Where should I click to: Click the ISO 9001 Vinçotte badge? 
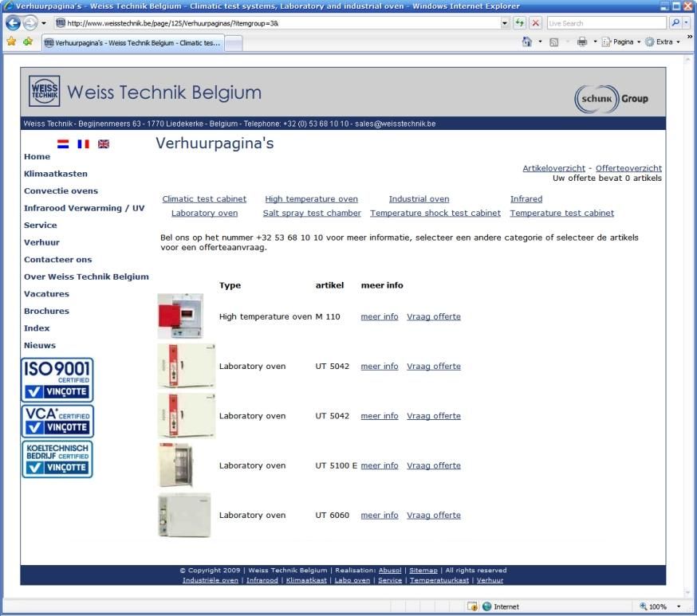(57, 380)
